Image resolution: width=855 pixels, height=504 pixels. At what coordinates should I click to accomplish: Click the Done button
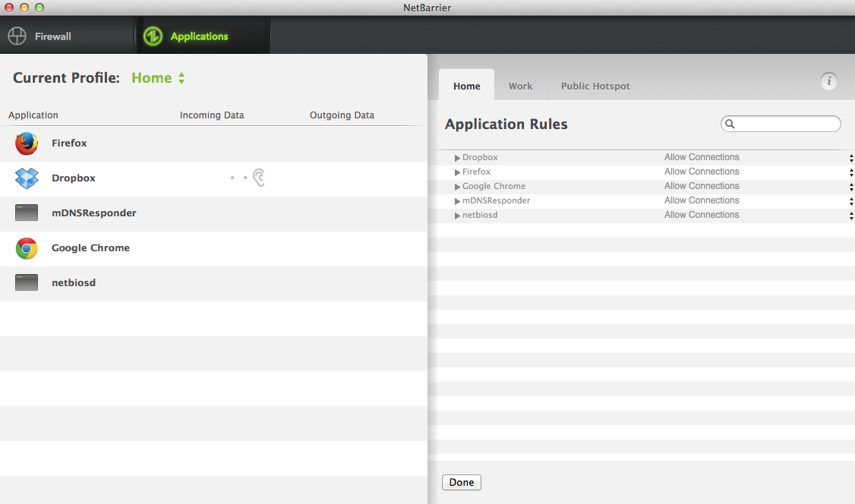click(462, 482)
